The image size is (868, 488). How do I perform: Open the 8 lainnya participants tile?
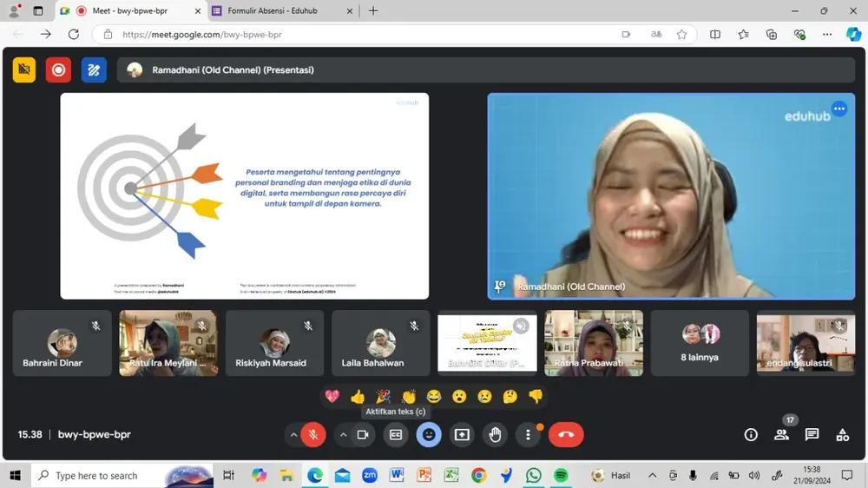point(700,343)
